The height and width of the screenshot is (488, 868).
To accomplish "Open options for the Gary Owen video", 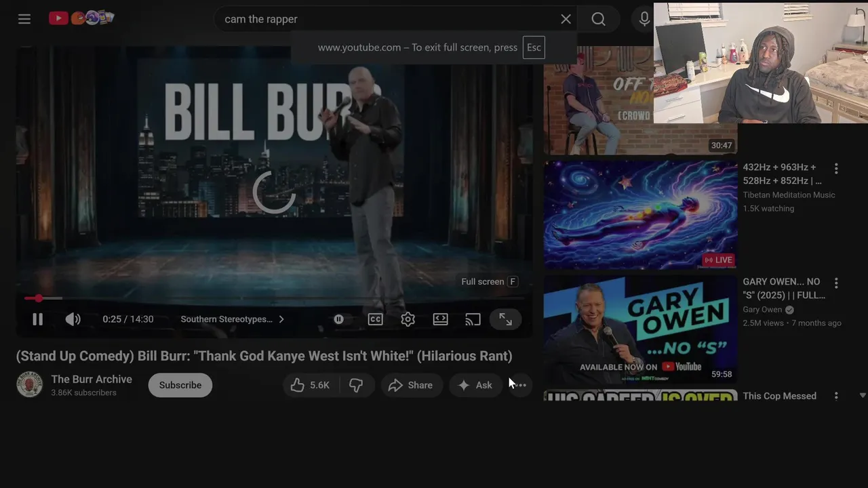I will (x=836, y=283).
